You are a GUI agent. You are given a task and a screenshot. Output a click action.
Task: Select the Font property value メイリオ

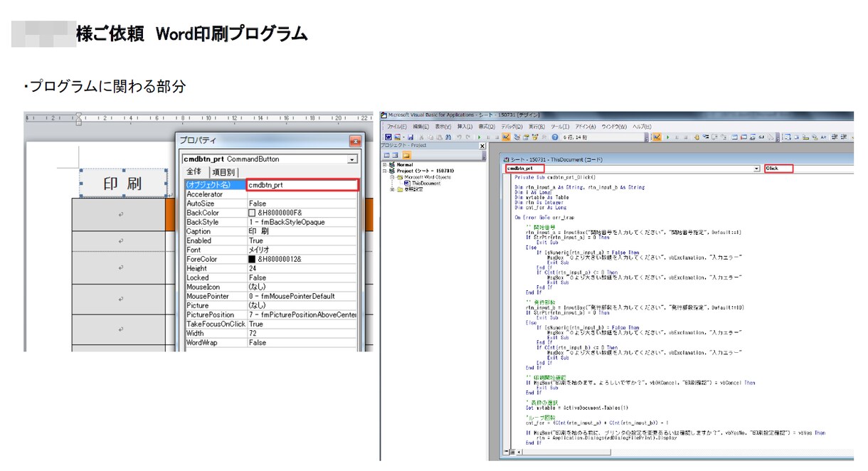coord(259,250)
